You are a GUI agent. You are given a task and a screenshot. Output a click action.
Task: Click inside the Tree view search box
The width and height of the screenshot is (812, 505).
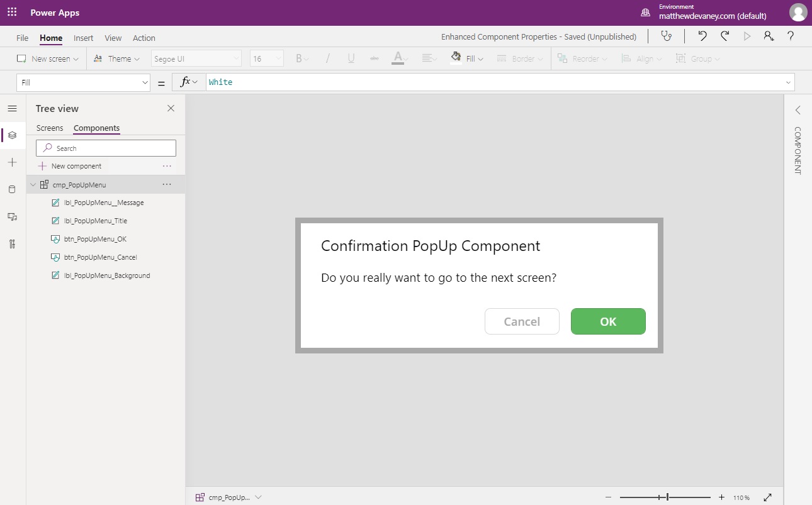click(x=105, y=148)
